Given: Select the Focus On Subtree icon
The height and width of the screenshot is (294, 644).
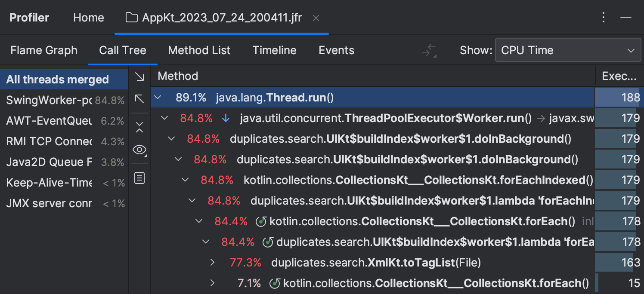Looking at the screenshot, I should (x=139, y=76).
